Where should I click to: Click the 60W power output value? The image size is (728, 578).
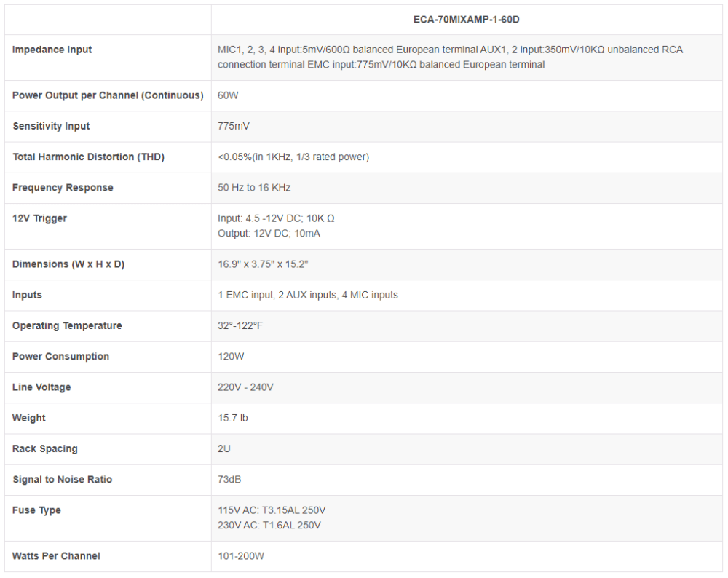pyautogui.click(x=228, y=95)
